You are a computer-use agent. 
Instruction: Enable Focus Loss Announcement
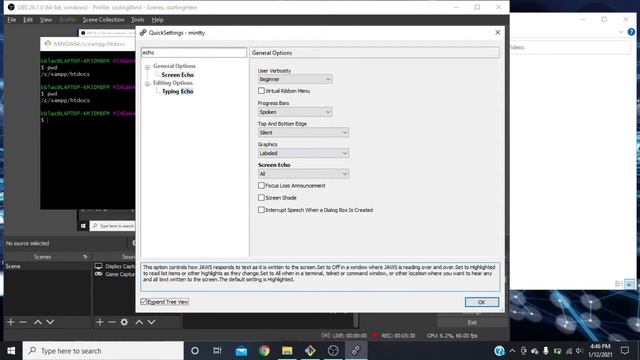(261, 185)
